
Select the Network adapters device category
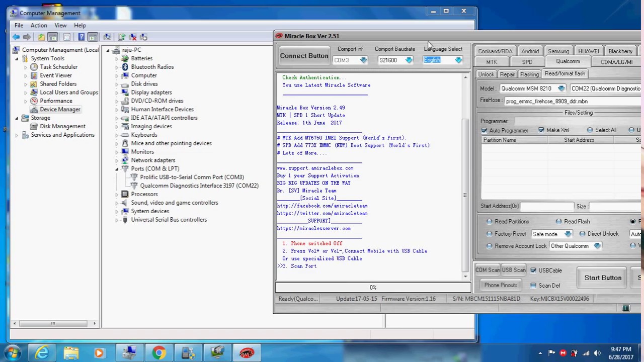click(x=153, y=160)
